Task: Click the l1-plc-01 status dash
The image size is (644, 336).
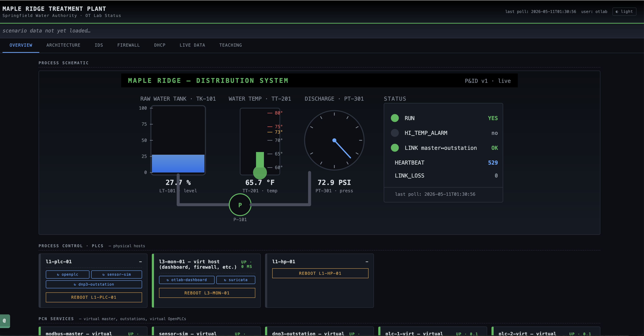Action: pos(140,262)
